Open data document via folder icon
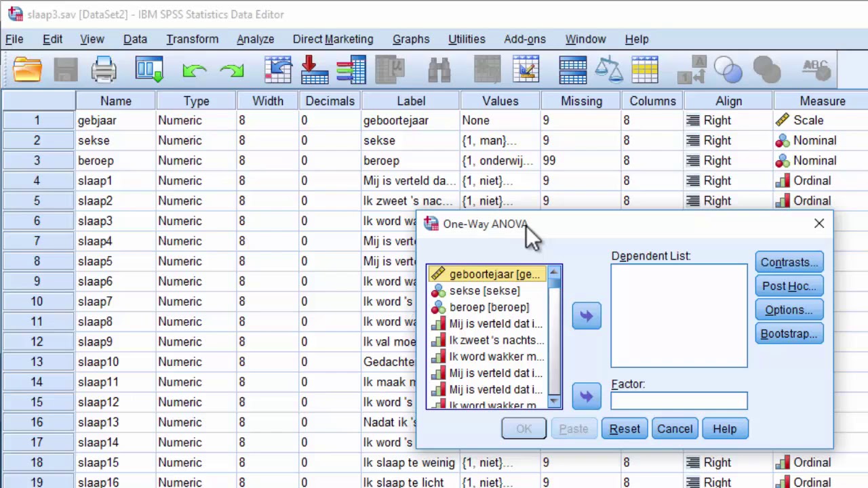This screenshot has height=488, width=868. [28, 69]
